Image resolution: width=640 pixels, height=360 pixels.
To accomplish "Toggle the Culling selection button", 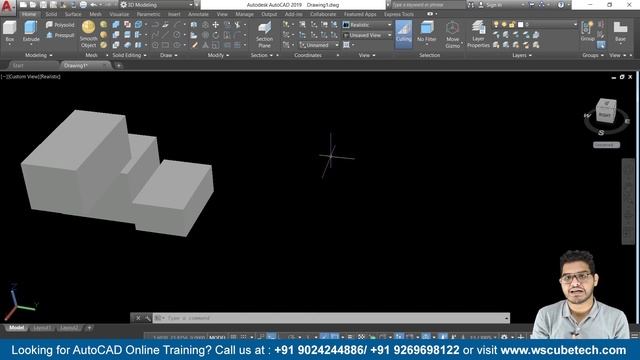I will point(404,33).
